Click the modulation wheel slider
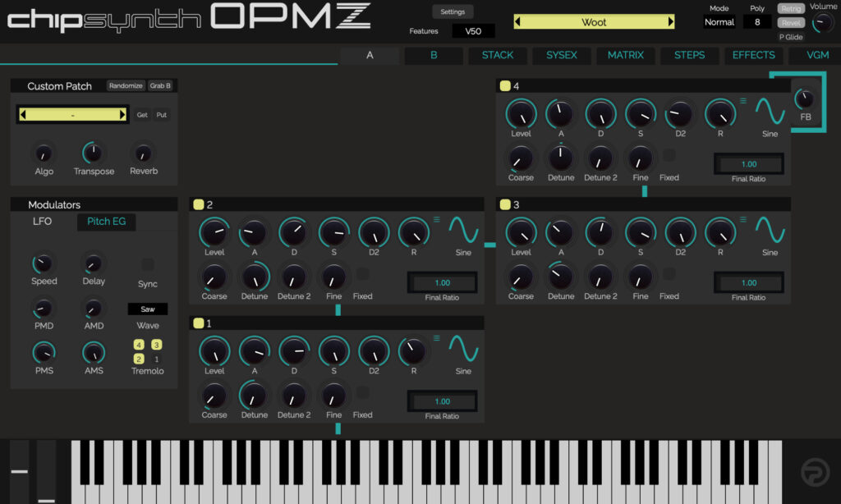This screenshot has width=841, height=504. click(46, 472)
